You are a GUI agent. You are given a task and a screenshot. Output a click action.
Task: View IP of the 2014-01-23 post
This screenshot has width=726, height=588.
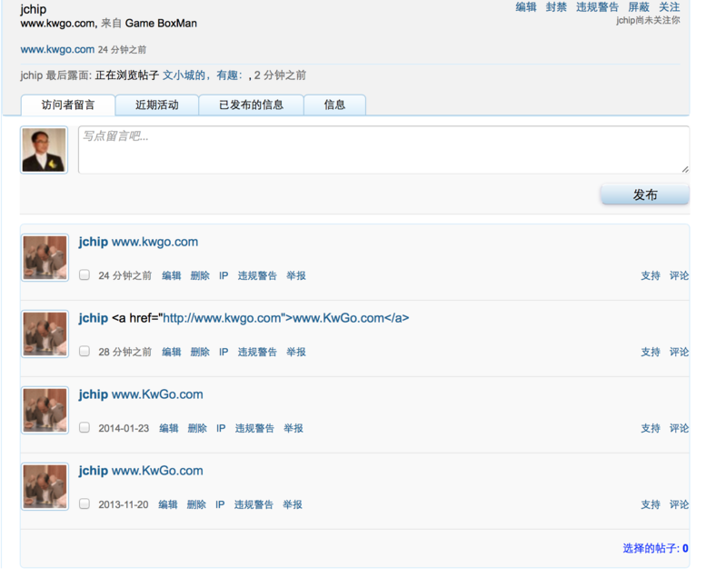(x=221, y=428)
